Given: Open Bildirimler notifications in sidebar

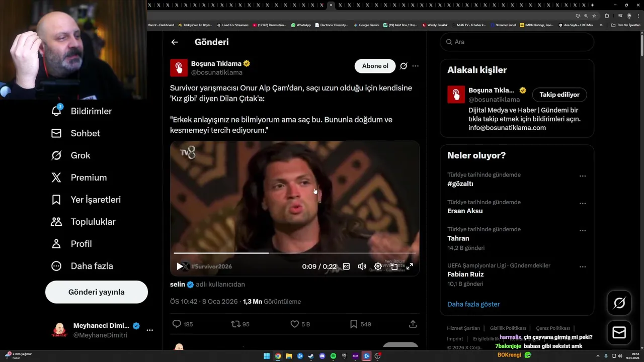Looking at the screenshot, I should click(82, 111).
